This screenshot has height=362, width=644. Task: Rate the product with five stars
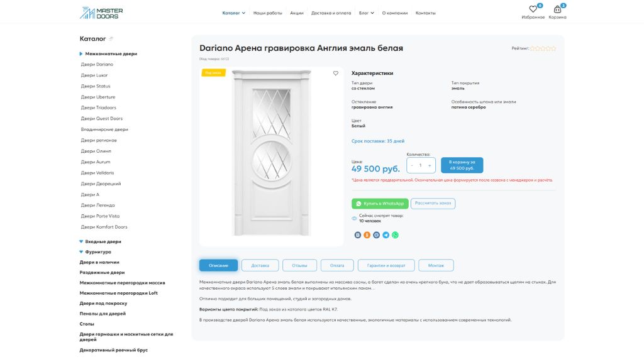pyautogui.click(x=553, y=48)
